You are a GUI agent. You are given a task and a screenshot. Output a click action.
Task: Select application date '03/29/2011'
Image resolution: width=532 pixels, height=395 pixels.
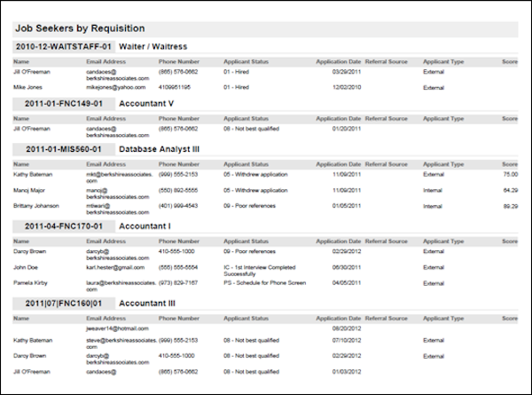347,72
